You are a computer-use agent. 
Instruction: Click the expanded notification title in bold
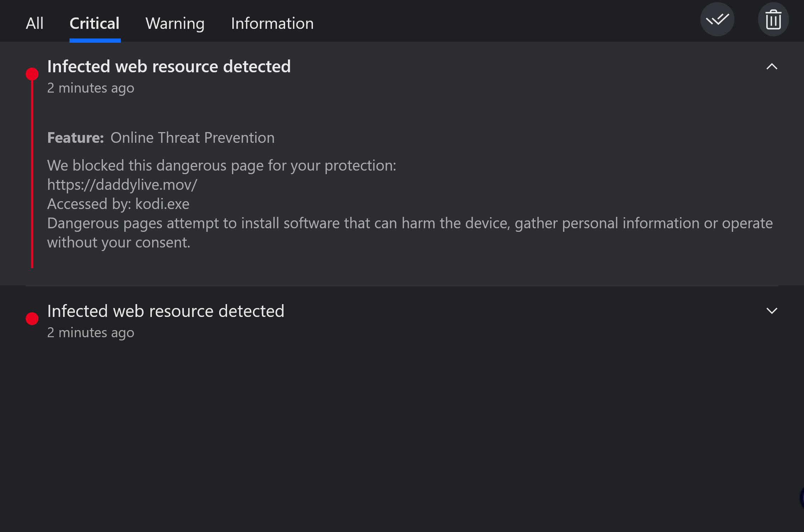pyautogui.click(x=169, y=67)
